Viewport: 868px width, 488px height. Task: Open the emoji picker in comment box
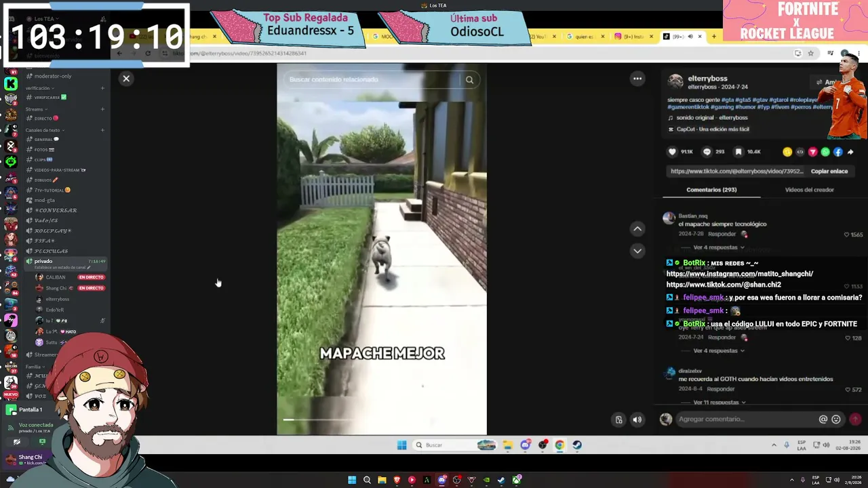836,420
